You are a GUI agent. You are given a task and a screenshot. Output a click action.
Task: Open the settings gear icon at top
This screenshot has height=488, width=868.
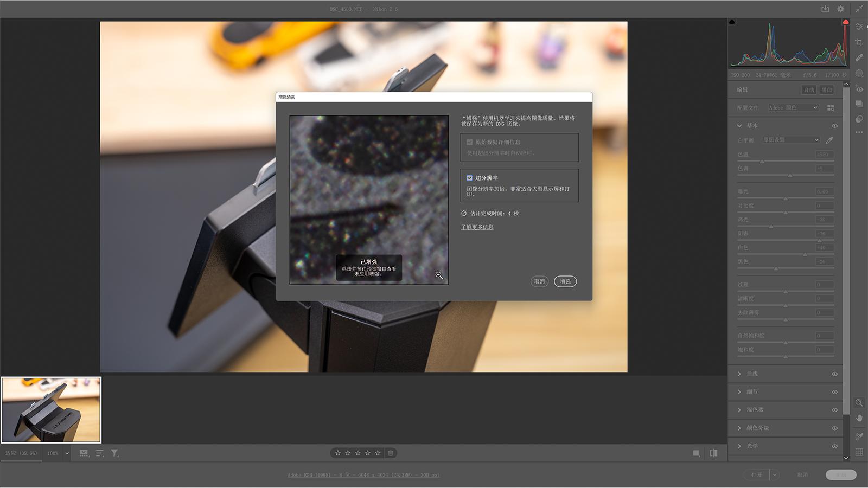[840, 9]
